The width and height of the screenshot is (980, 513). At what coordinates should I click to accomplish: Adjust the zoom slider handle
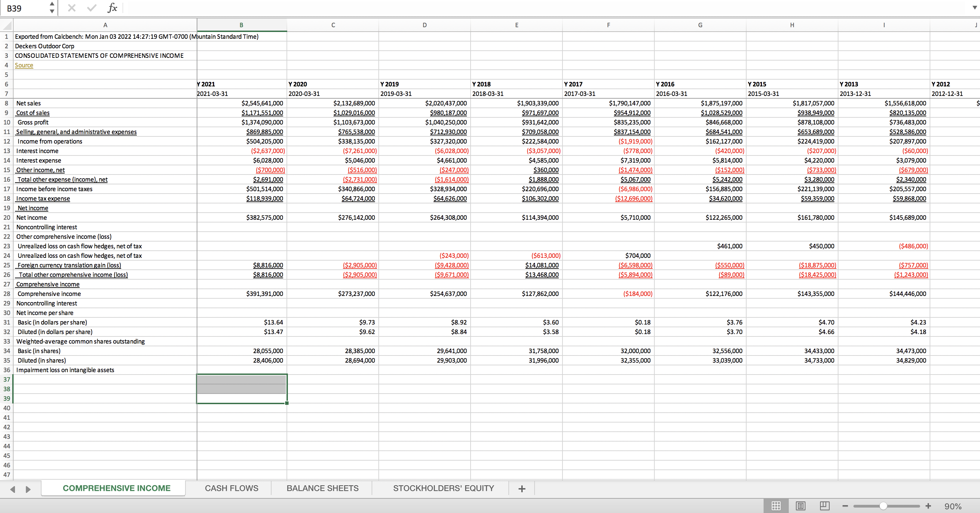click(x=883, y=506)
